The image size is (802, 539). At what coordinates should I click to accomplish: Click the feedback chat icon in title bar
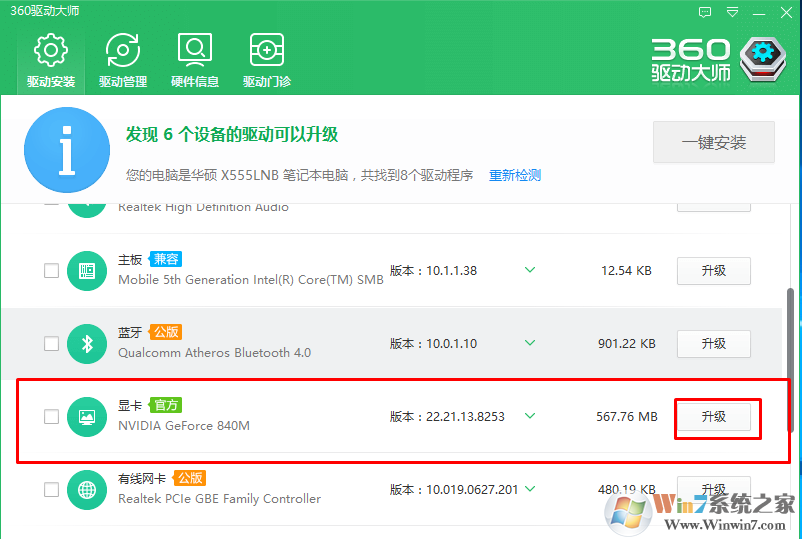point(705,12)
